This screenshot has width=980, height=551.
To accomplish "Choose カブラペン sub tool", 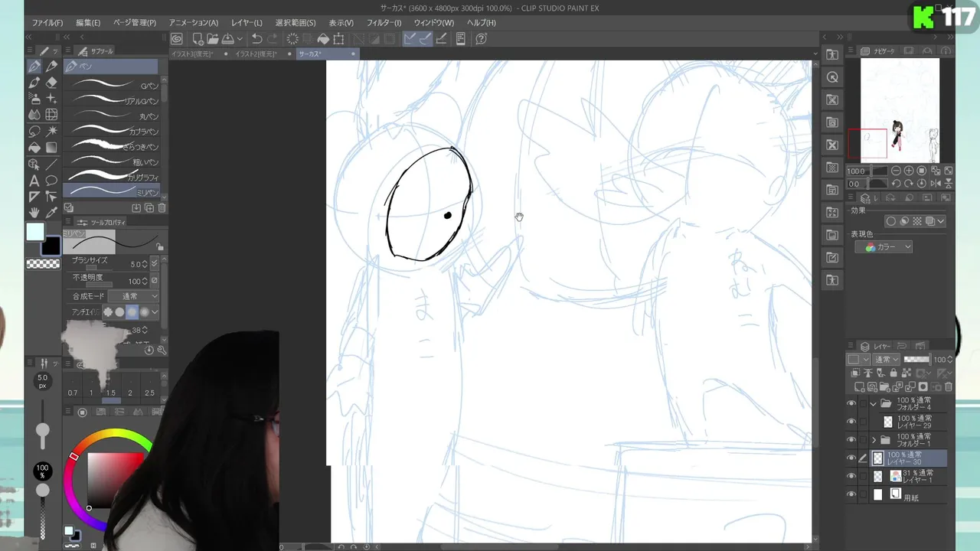I will (x=112, y=130).
